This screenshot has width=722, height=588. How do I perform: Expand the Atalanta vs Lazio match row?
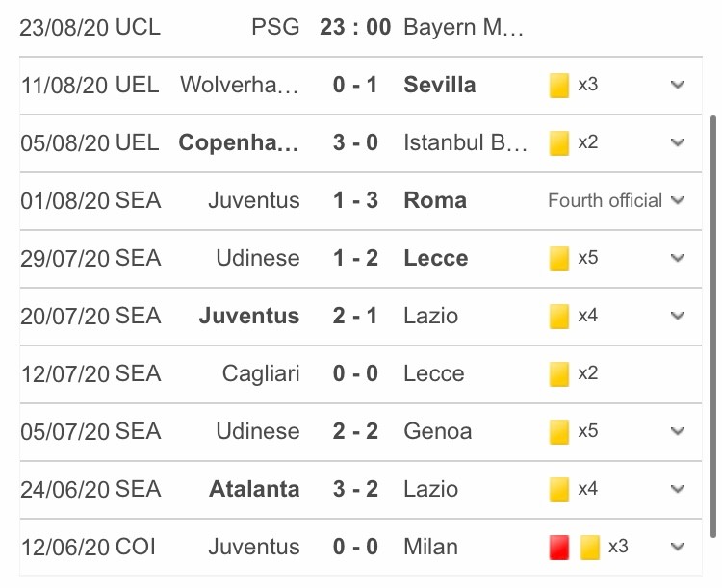[x=678, y=489]
